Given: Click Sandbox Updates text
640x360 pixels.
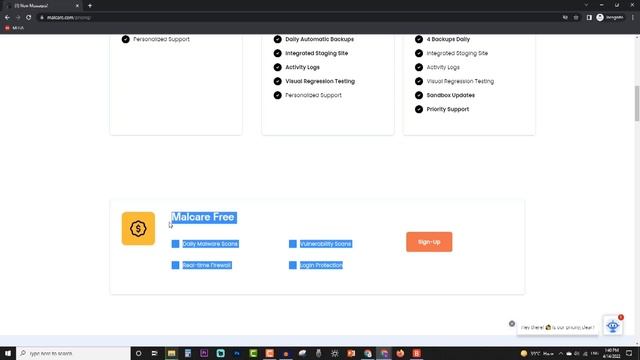Looking at the screenshot, I should tap(451, 95).
